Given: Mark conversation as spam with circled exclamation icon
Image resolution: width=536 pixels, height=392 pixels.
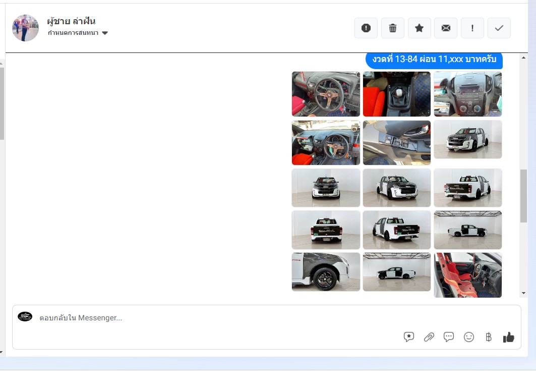Looking at the screenshot, I should click(366, 28).
